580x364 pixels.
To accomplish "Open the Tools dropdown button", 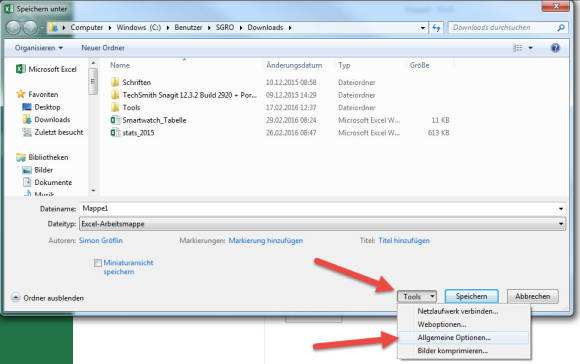I will (x=417, y=297).
